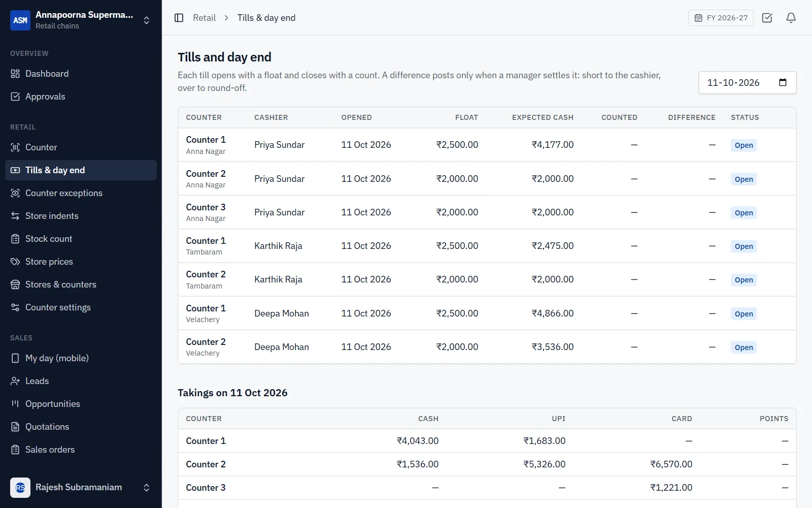
Task: Click the 11-10-2026 date input
Action: click(x=747, y=82)
